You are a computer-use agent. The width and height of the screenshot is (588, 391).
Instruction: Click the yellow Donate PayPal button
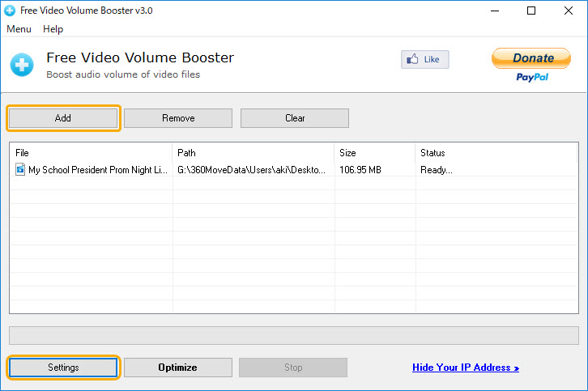pyautogui.click(x=531, y=59)
